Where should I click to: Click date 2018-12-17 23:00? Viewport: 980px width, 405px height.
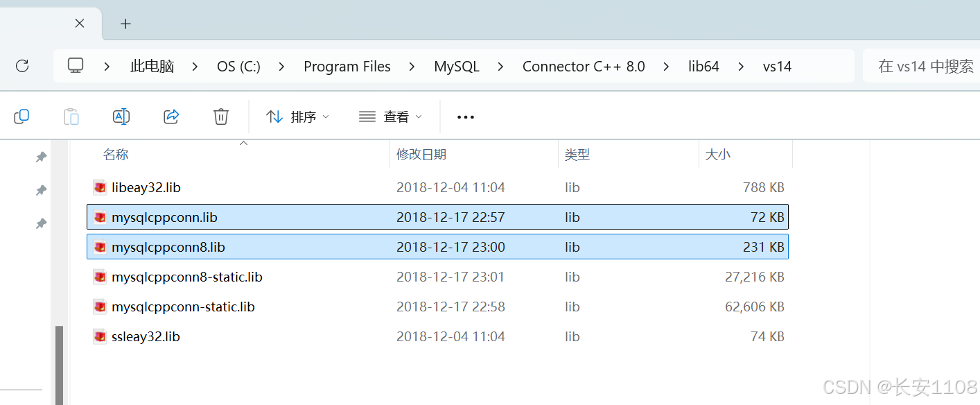click(450, 247)
